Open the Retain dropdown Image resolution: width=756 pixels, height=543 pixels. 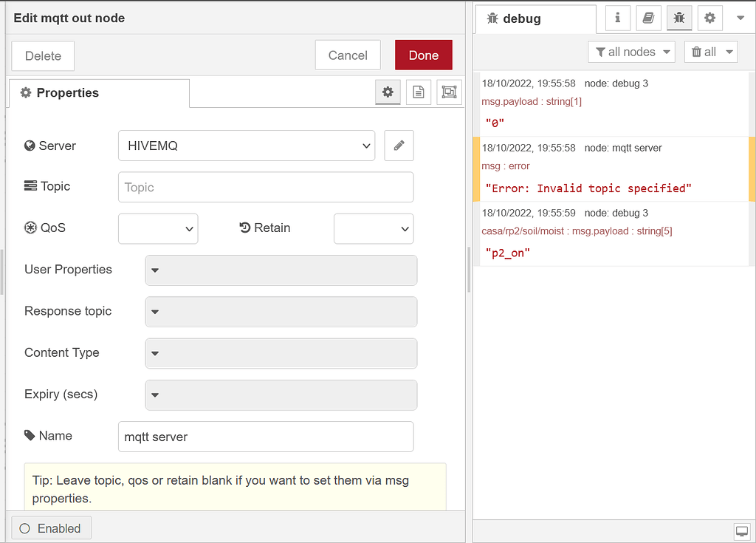[374, 228]
